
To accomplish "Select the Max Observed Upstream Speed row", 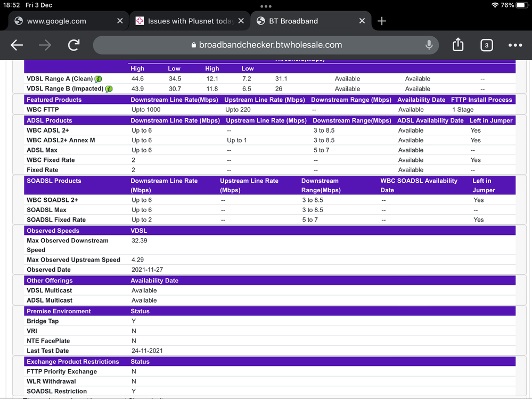I will pos(73,260).
